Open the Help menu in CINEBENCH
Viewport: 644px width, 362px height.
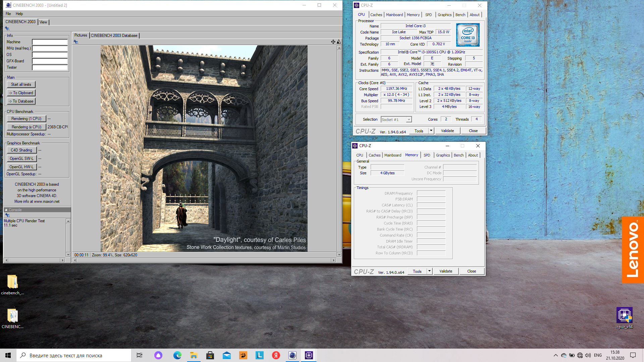pyautogui.click(x=19, y=14)
